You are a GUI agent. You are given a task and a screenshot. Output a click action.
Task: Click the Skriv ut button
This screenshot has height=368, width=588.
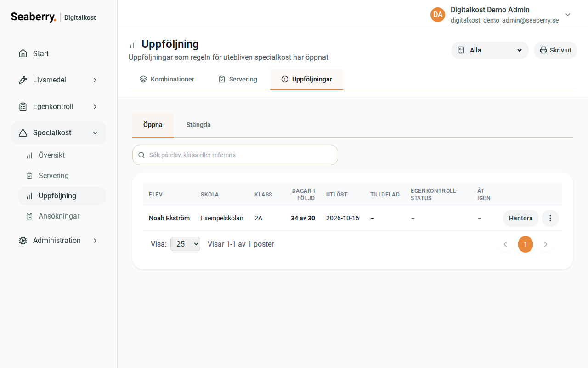click(555, 50)
